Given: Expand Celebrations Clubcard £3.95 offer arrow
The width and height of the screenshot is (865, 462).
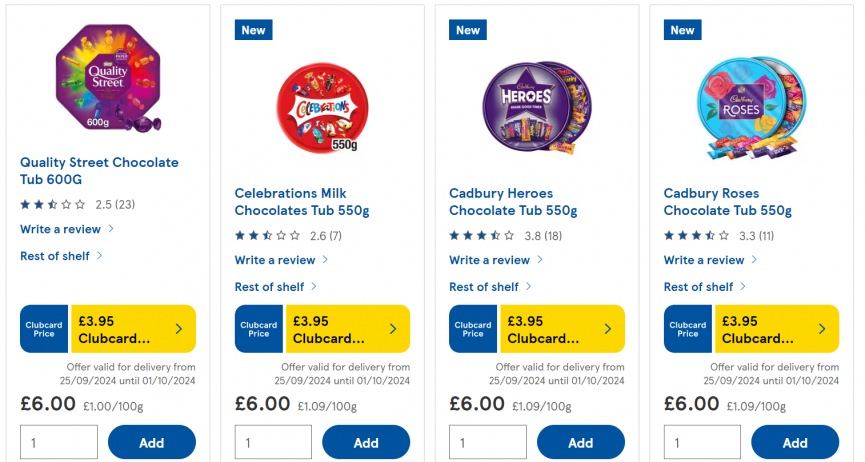Looking at the screenshot, I should (x=393, y=329).
